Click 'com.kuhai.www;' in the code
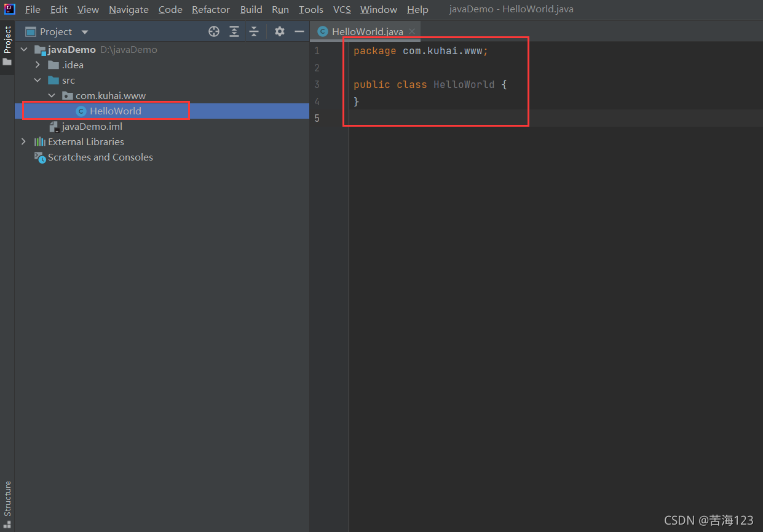763x532 pixels. 446,51
